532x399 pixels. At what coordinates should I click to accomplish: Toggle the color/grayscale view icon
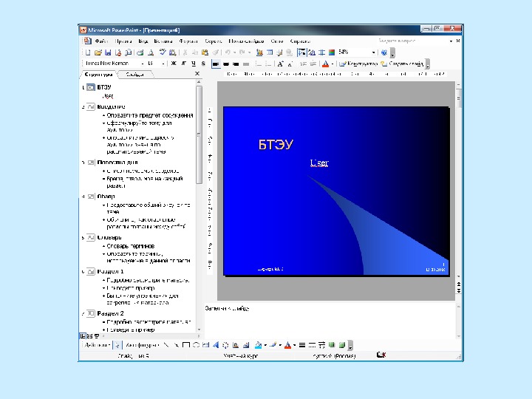click(x=332, y=52)
